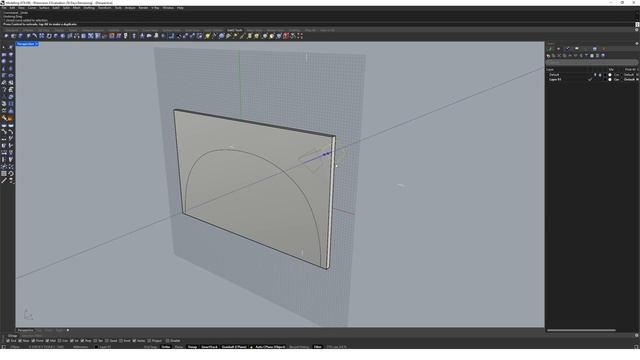
Task: Open the File menu
Action: 4,8
